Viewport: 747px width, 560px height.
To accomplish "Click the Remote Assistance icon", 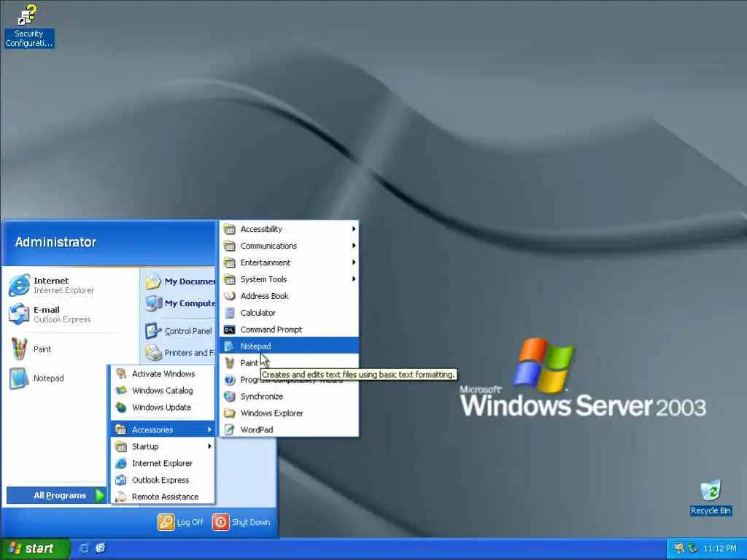I will 122,497.
